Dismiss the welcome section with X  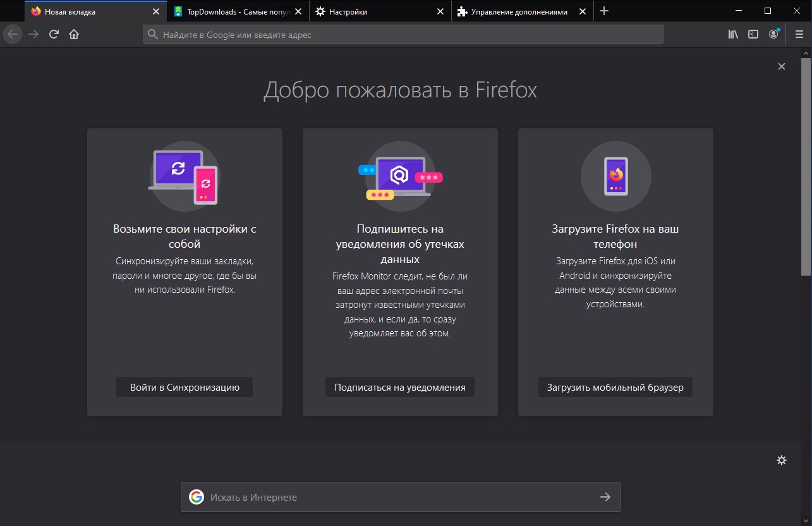tap(782, 66)
